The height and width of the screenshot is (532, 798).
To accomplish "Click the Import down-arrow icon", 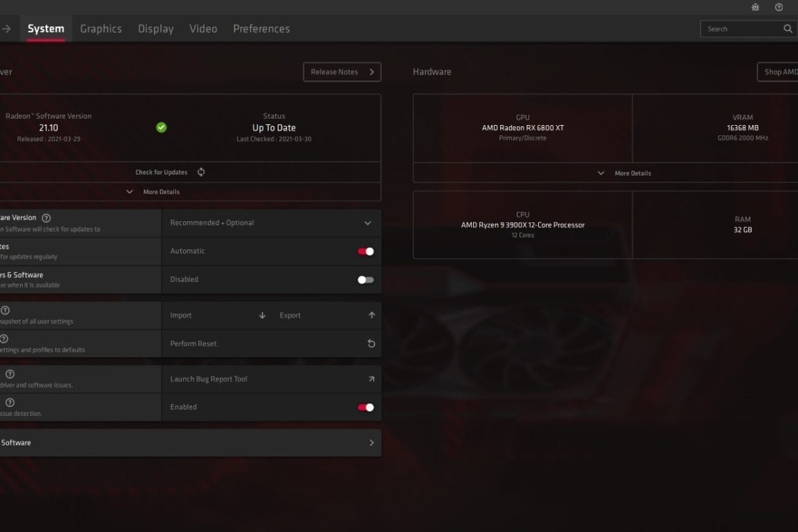I will [x=262, y=316].
